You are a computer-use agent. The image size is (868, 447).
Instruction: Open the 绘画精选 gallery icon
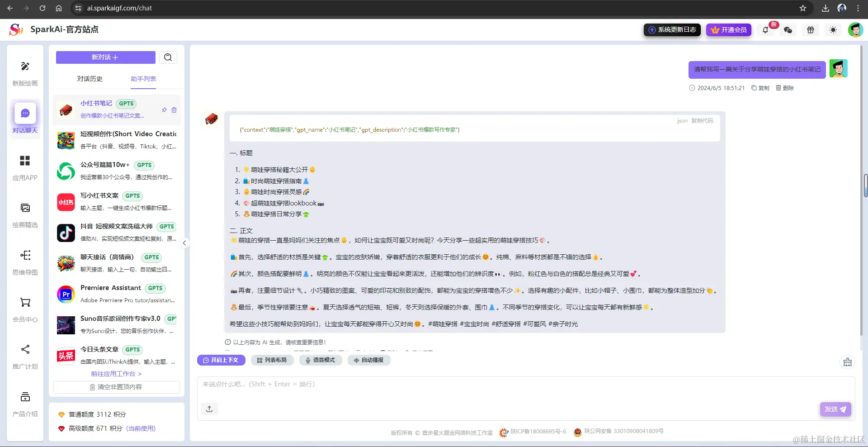point(25,208)
